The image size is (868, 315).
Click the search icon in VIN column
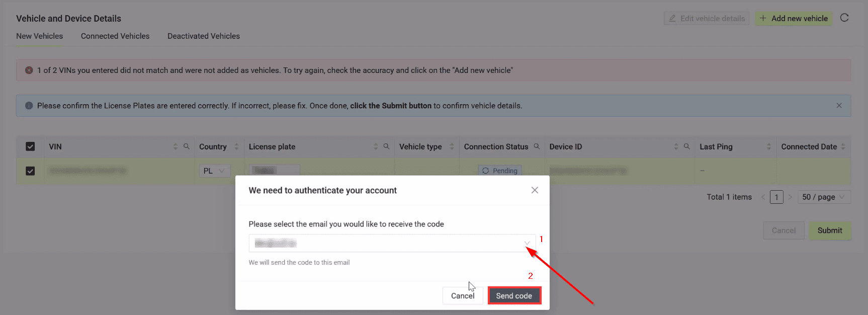tap(186, 146)
